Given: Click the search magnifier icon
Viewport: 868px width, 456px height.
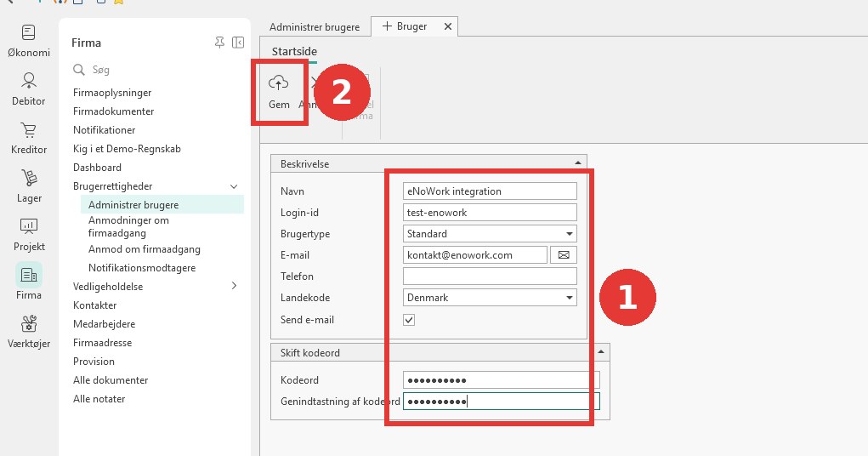Looking at the screenshot, I should (79, 69).
